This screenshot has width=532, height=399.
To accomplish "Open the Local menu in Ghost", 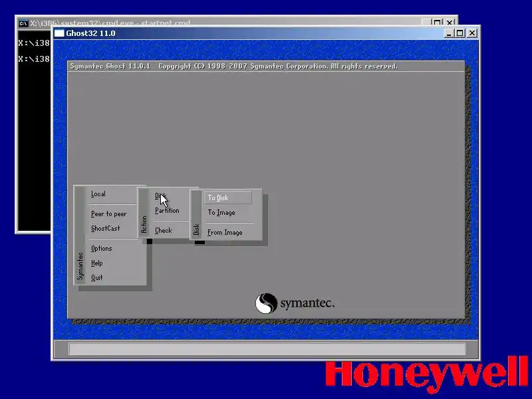I will click(x=98, y=194).
